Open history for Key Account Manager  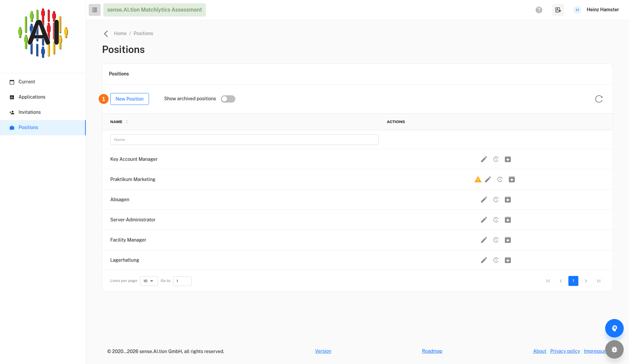(x=496, y=159)
